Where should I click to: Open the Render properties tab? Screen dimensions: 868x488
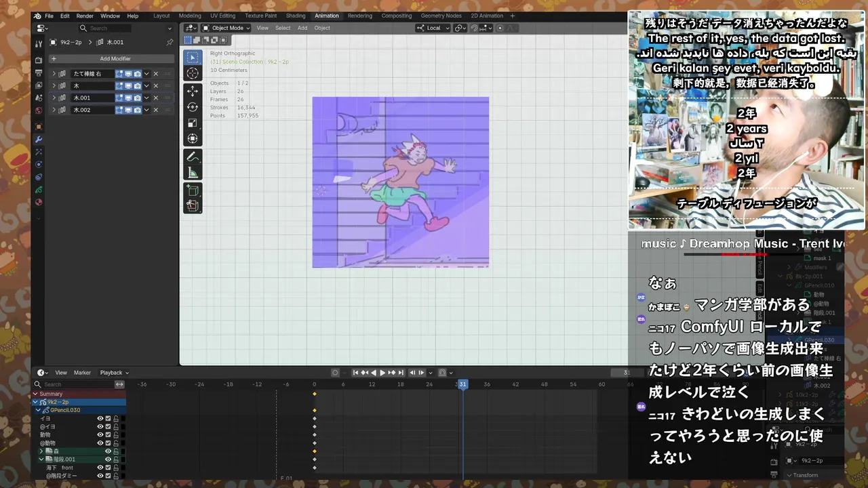click(x=39, y=60)
